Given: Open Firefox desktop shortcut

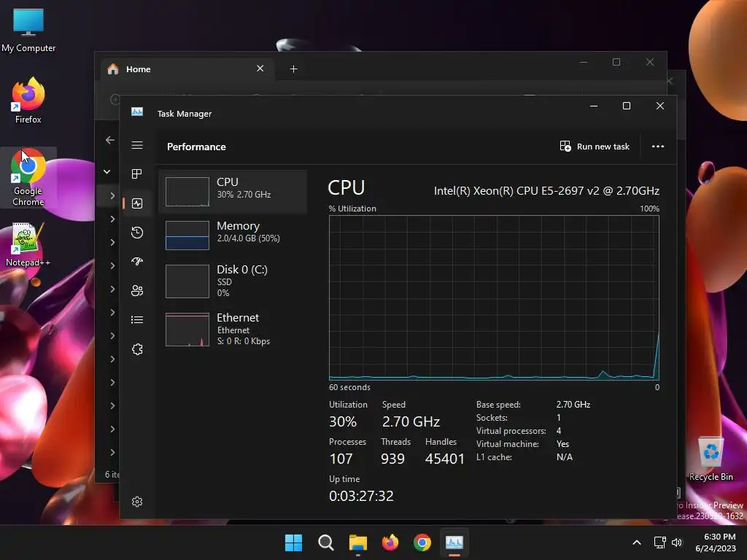Looking at the screenshot, I should pos(28,100).
